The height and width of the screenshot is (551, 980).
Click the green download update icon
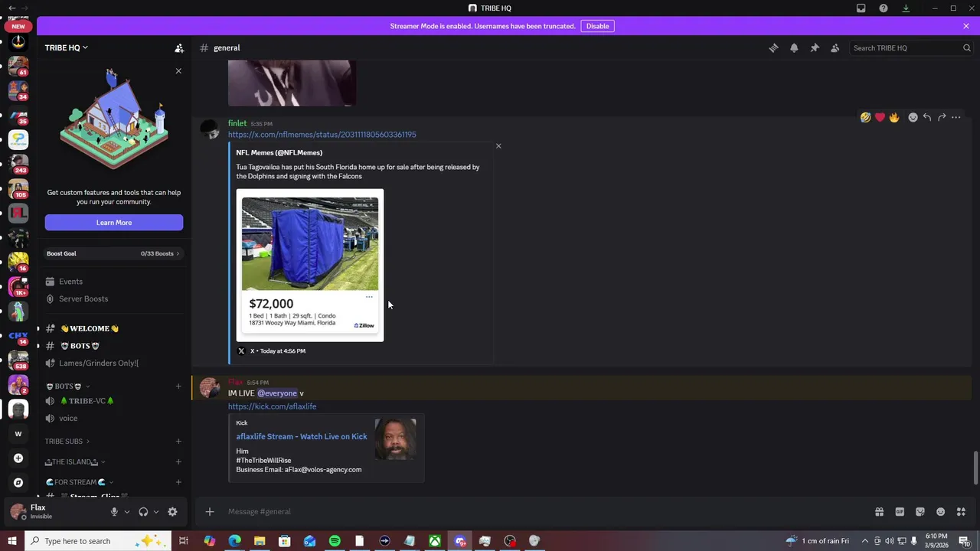click(906, 8)
